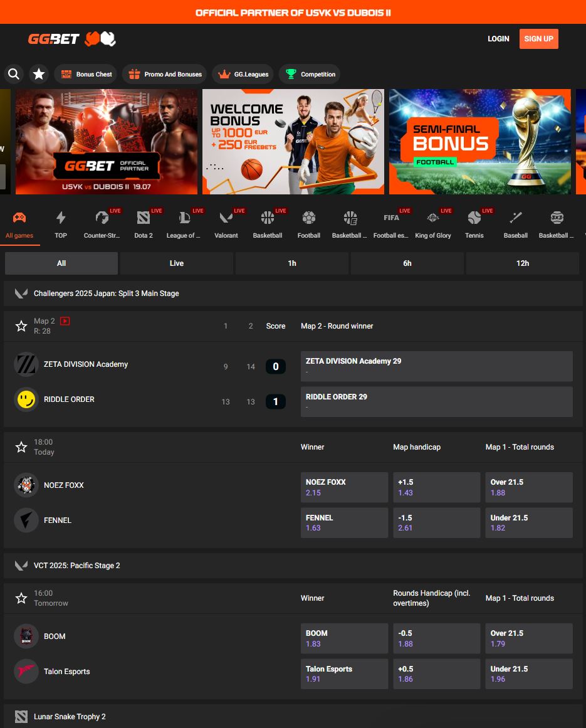Watch Map 2 live stream icon
This screenshot has width=586, height=728.
(x=65, y=321)
